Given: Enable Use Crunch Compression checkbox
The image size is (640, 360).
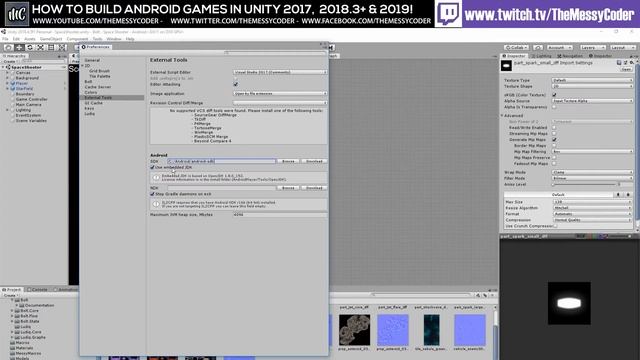Looking at the screenshot, I should click(555, 226).
